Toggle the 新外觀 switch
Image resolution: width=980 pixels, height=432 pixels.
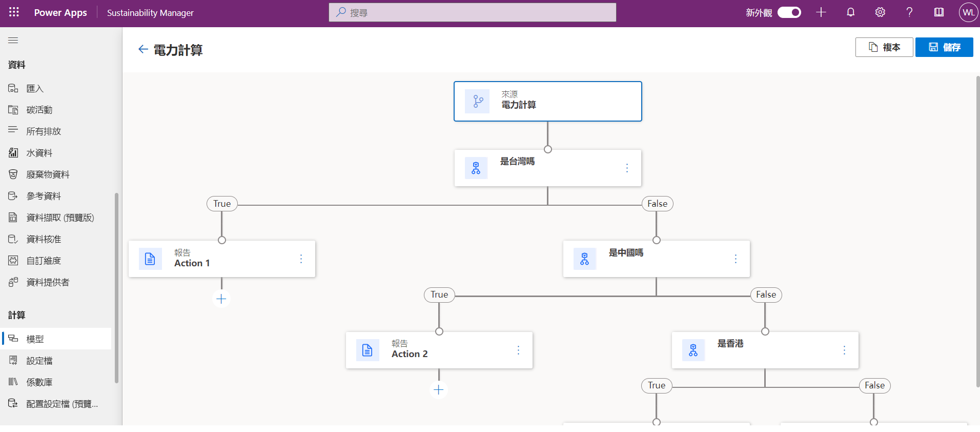[x=789, y=12]
